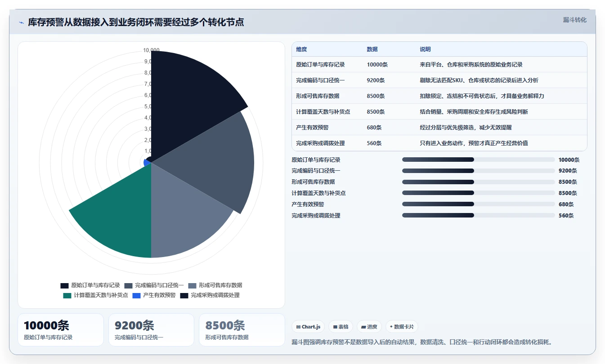Screen dimensions: 605x364
Task: Click the 说明 column header
Action: pyautogui.click(x=425, y=49)
